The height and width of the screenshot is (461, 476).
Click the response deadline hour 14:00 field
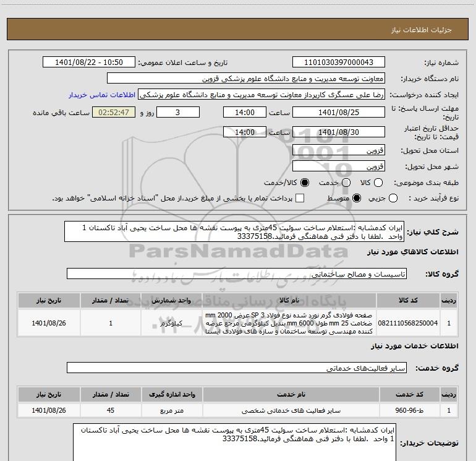pos(245,112)
